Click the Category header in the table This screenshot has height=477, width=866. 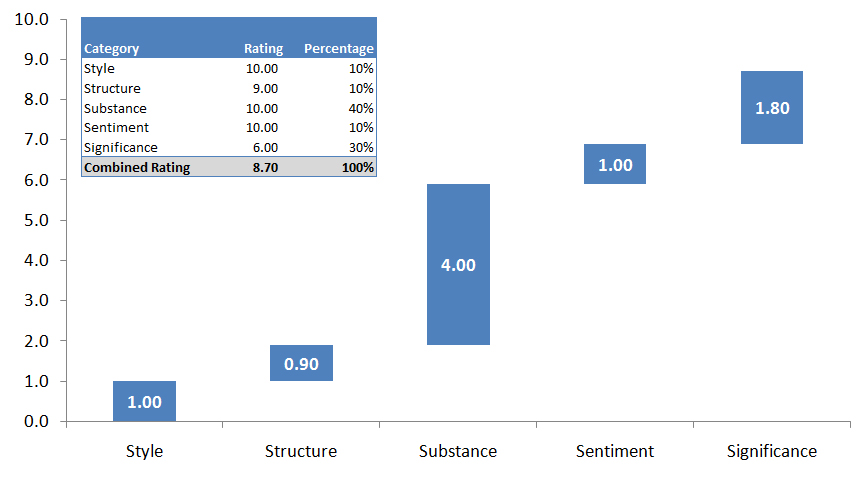[112, 48]
